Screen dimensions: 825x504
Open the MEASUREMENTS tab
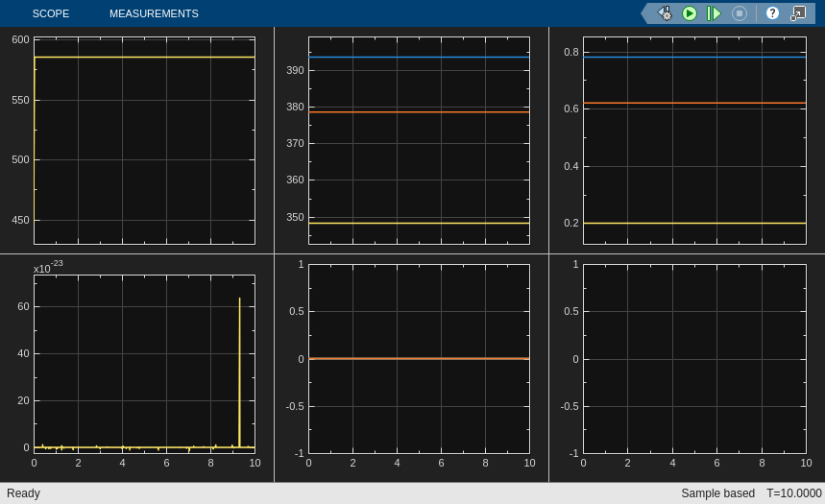point(154,13)
